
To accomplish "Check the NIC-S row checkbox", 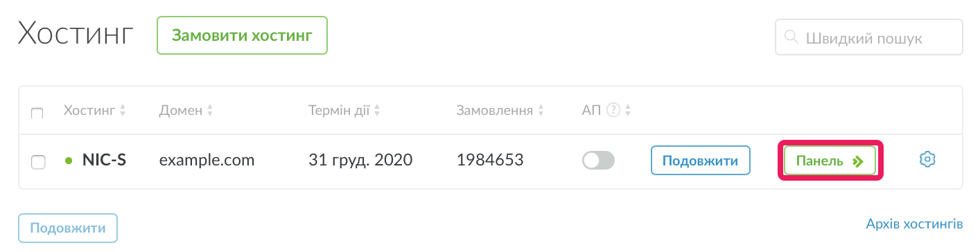I will tap(39, 161).
